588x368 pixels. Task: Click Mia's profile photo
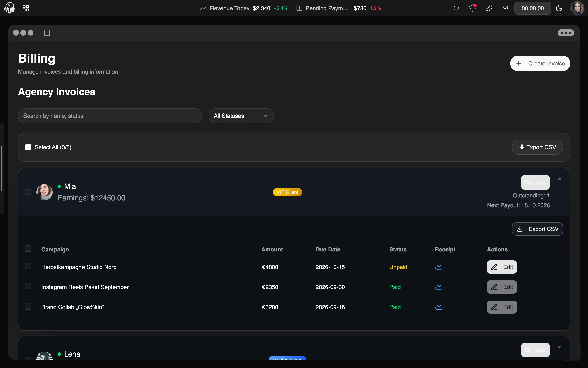coord(45,192)
